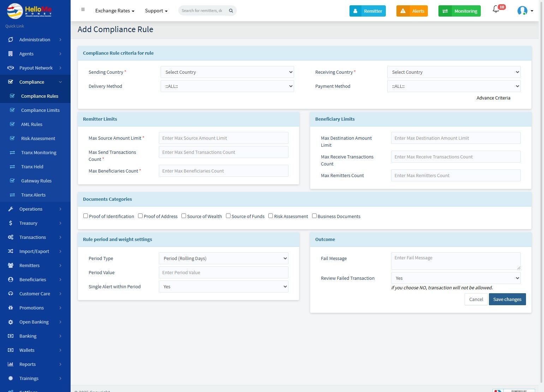Open the user avatar profile menu
Viewport: 544px width, 392px height.
(x=522, y=11)
